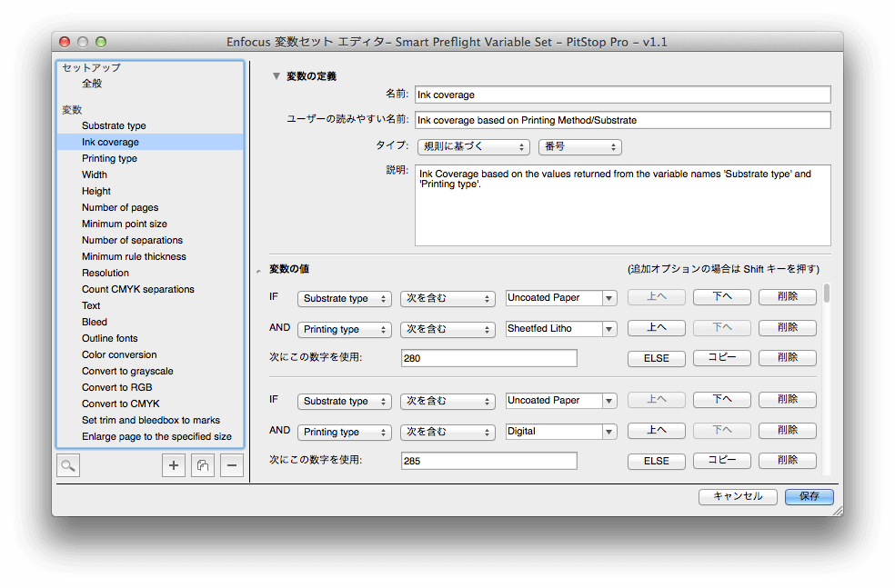This screenshot has height=588, width=895.
Task: Click the ELSE button beside value 280
Action: click(x=656, y=358)
